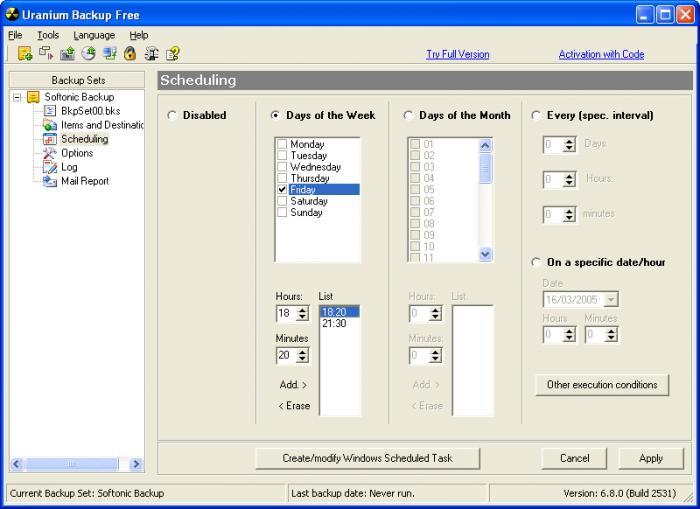Open the Language menu
The width and height of the screenshot is (700, 509).
click(x=94, y=35)
